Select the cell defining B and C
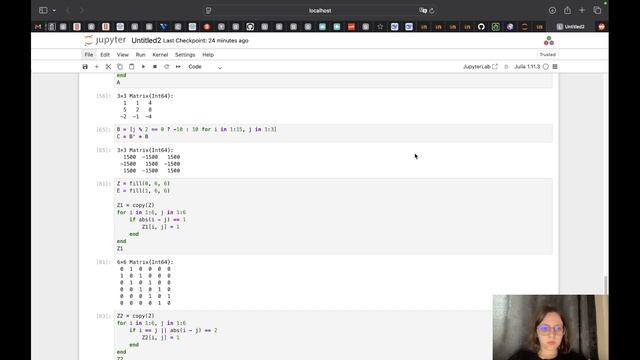This screenshot has height=360, width=640. [x=333, y=133]
